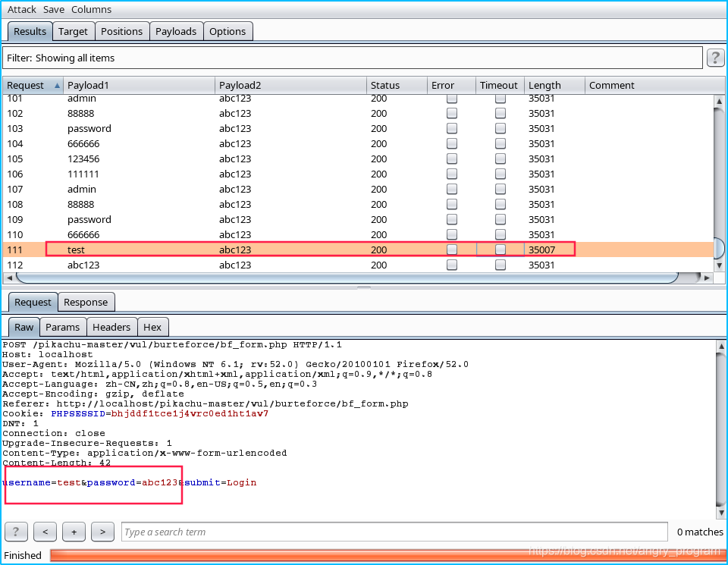The width and height of the screenshot is (728, 565).
Task: Toggle Error checkbox for request 102
Action: (452, 113)
